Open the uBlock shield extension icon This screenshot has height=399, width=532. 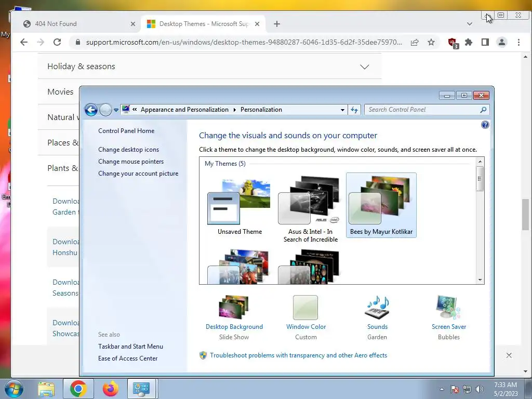pos(453,43)
